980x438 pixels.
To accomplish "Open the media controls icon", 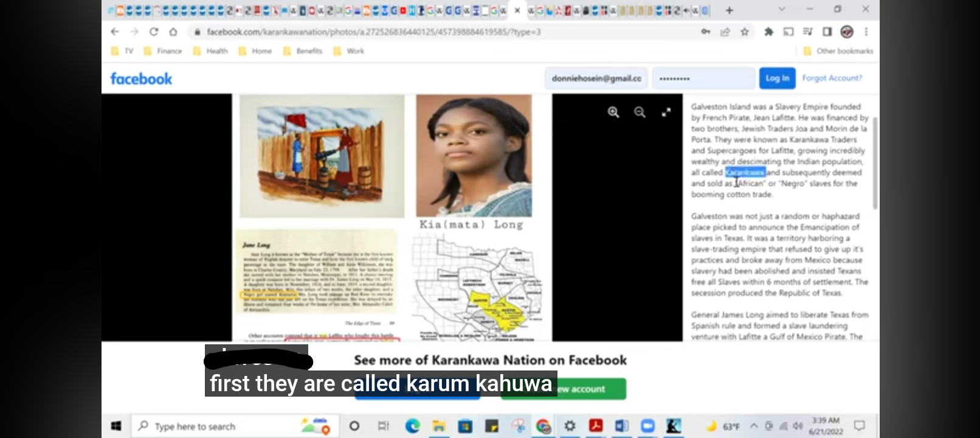I will click(808, 32).
